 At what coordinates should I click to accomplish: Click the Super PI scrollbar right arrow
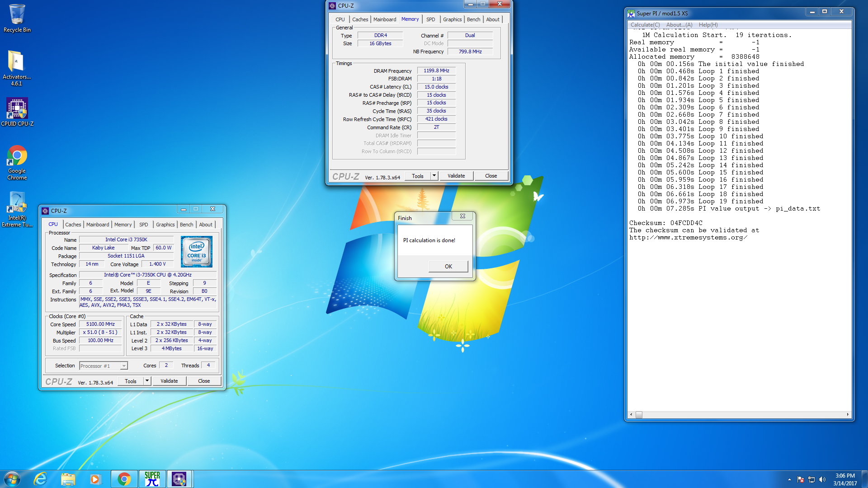pyautogui.click(x=848, y=415)
